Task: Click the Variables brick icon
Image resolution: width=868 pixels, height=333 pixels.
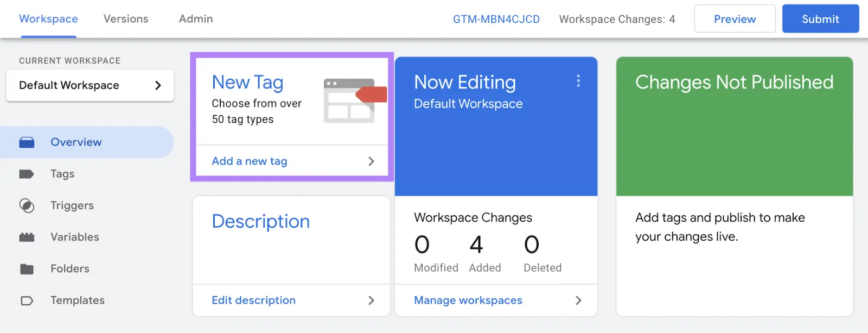Action: point(27,237)
